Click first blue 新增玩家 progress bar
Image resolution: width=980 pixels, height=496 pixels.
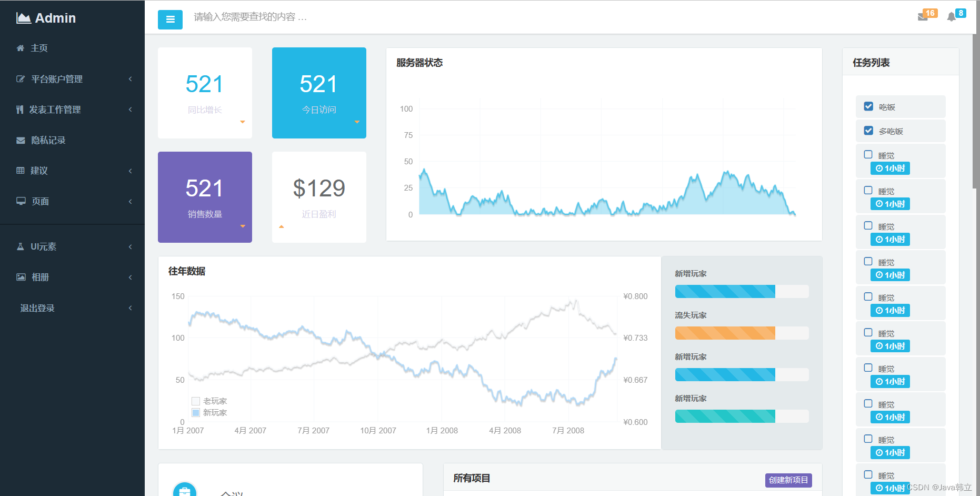pos(742,291)
